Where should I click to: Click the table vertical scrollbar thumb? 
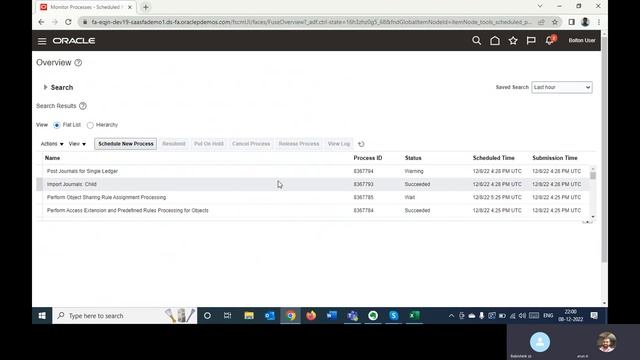pos(593,176)
